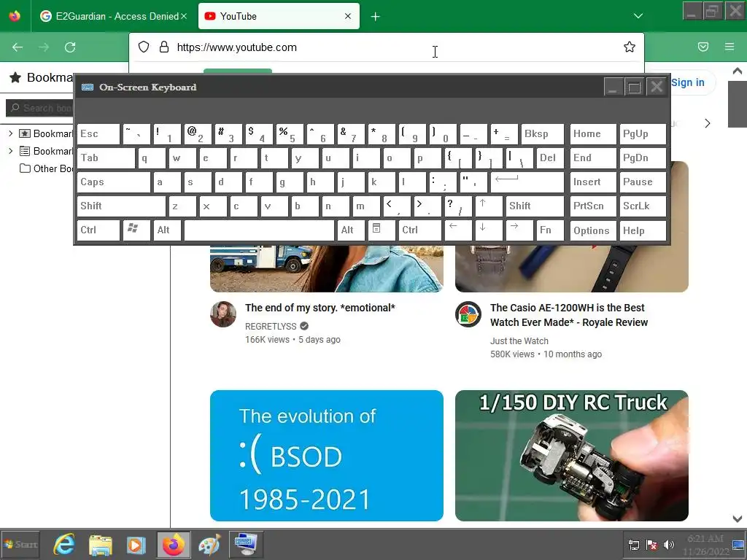
Task: Open the Save to Pocket icon
Action: [703, 47]
